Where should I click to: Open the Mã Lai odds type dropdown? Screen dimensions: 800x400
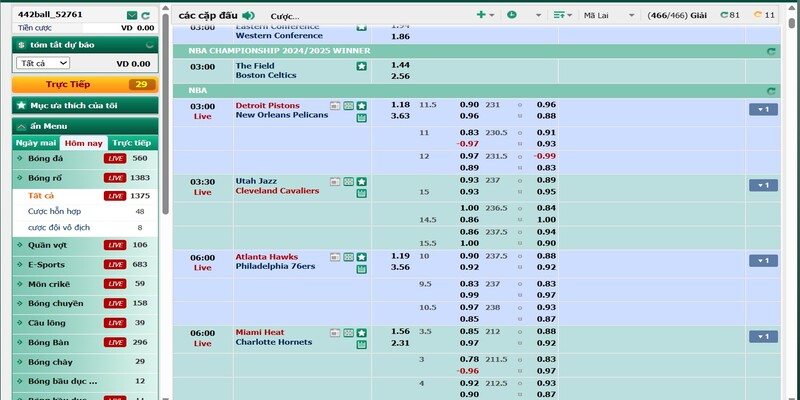pyautogui.click(x=609, y=15)
